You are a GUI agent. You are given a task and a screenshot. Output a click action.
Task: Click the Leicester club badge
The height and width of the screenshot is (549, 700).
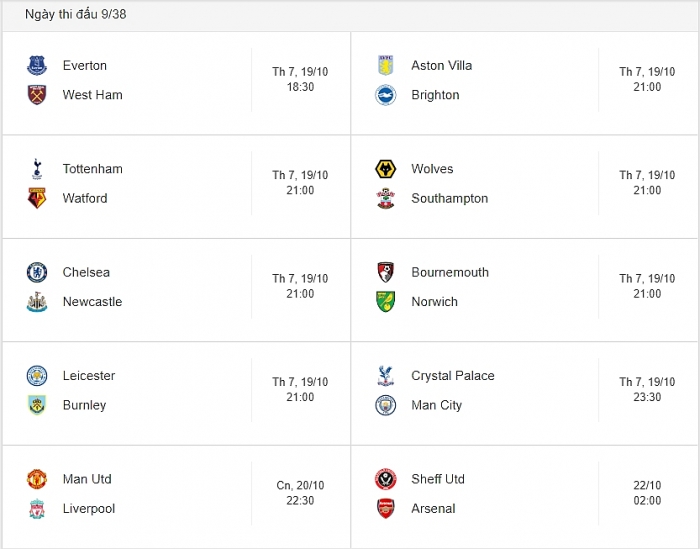tap(37, 376)
